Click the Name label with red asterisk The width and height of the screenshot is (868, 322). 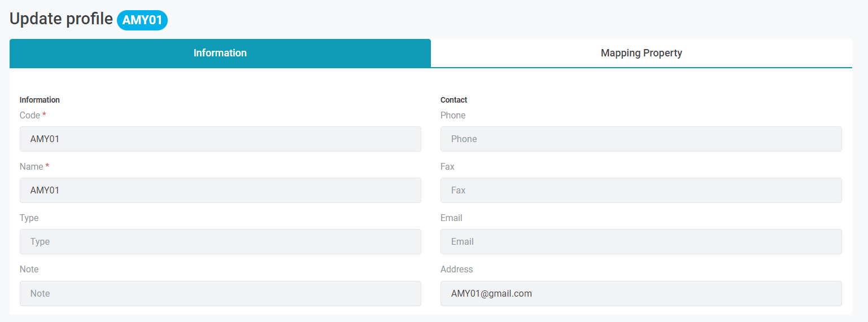(32, 166)
